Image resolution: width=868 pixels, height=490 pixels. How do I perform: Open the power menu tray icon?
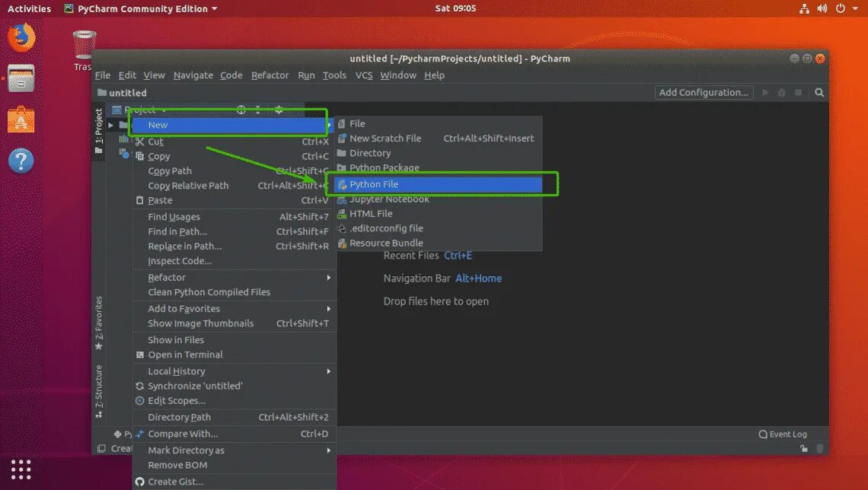tap(841, 8)
